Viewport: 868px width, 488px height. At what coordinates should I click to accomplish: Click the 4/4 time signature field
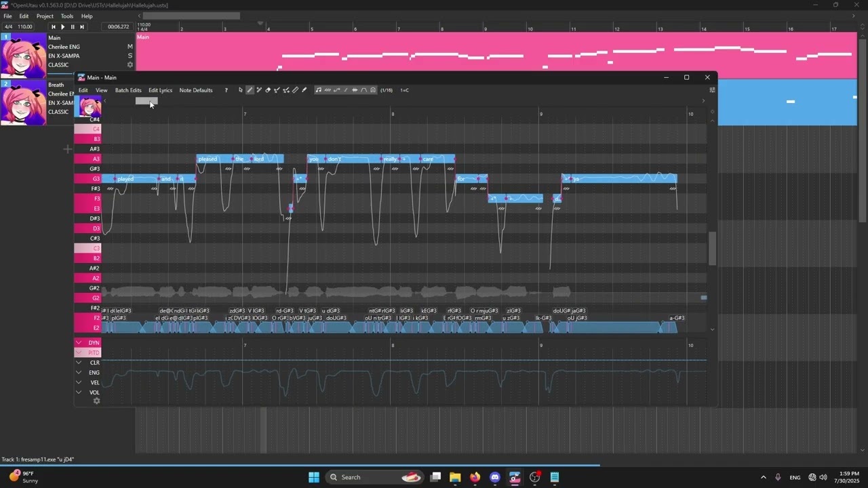[x=8, y=27]
